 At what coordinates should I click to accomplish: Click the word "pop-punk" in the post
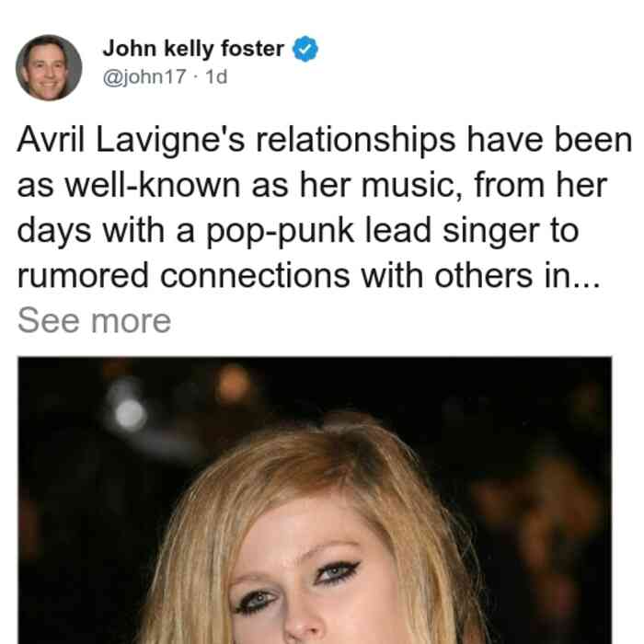coord(280,232)
